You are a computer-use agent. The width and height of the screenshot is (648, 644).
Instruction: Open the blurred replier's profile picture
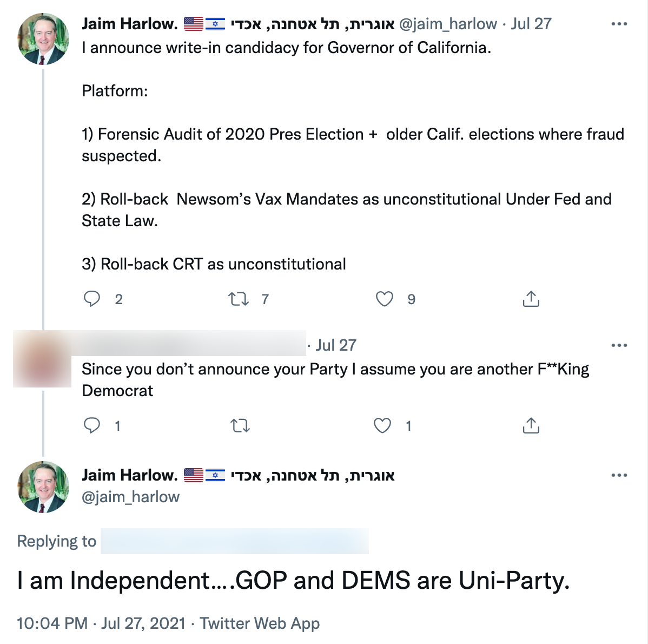coord(42,359)
